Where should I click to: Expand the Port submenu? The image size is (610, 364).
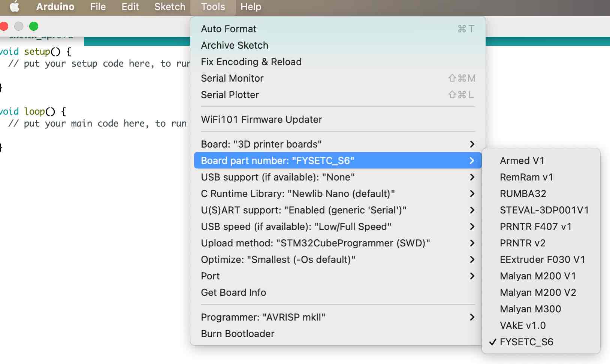(x=338, y=276)
